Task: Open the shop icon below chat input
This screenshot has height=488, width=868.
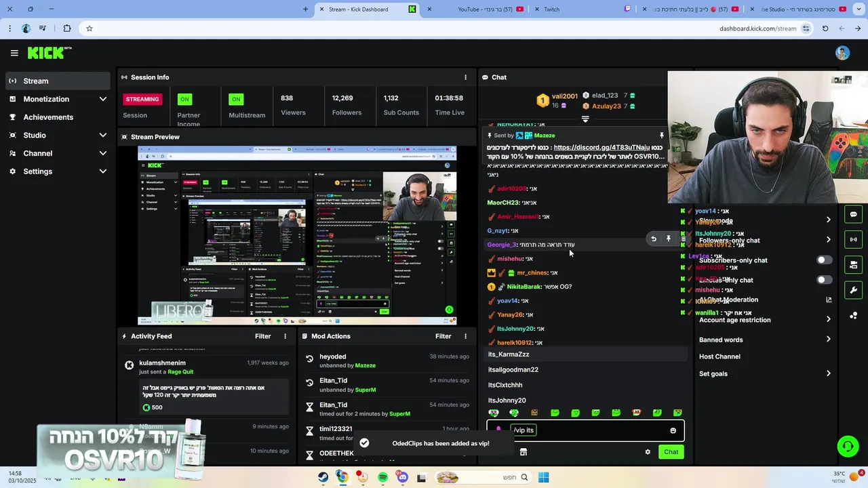Action: click(523, 452)
